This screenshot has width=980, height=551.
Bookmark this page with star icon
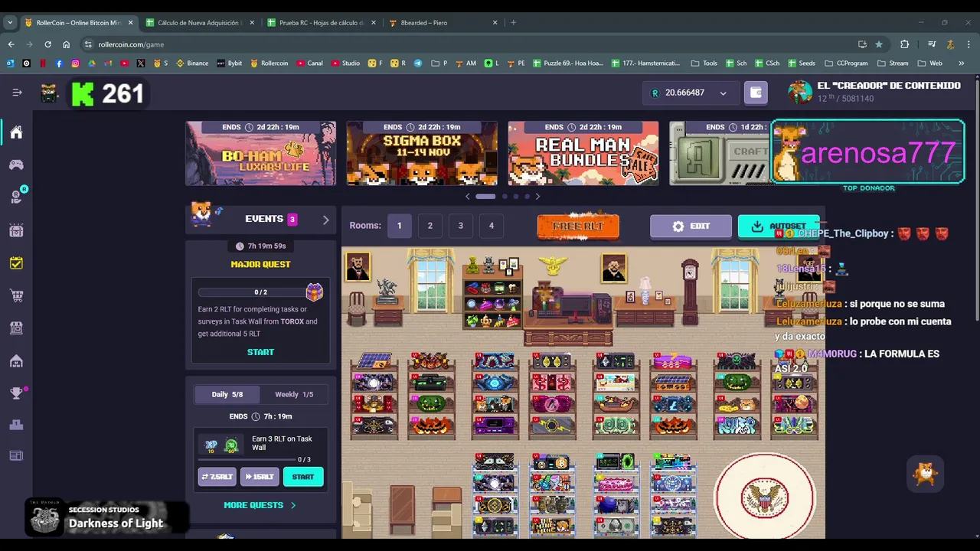pyautogui.click(x=878, y=44)
